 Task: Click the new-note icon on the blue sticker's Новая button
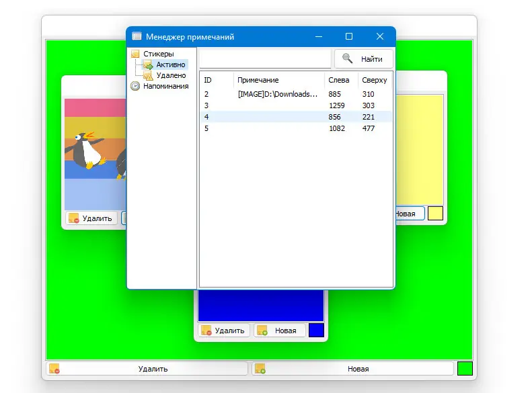click(x=262, y=331)
